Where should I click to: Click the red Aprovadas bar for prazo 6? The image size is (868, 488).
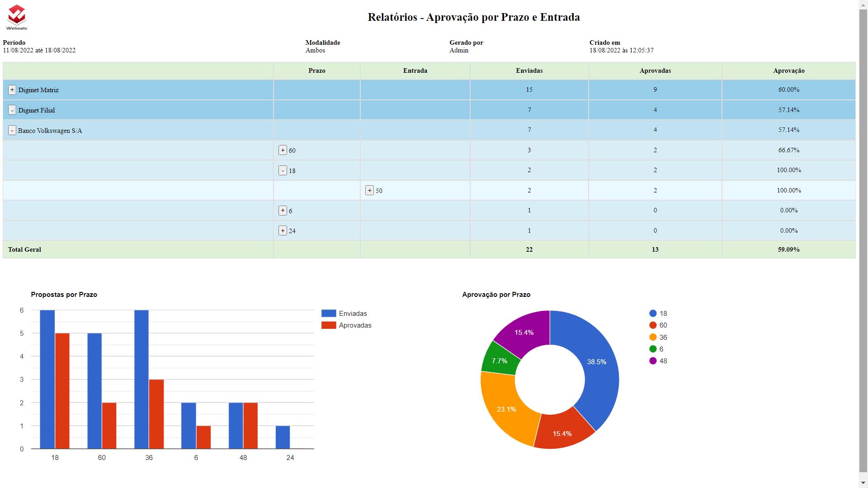[x=203, y=437]
